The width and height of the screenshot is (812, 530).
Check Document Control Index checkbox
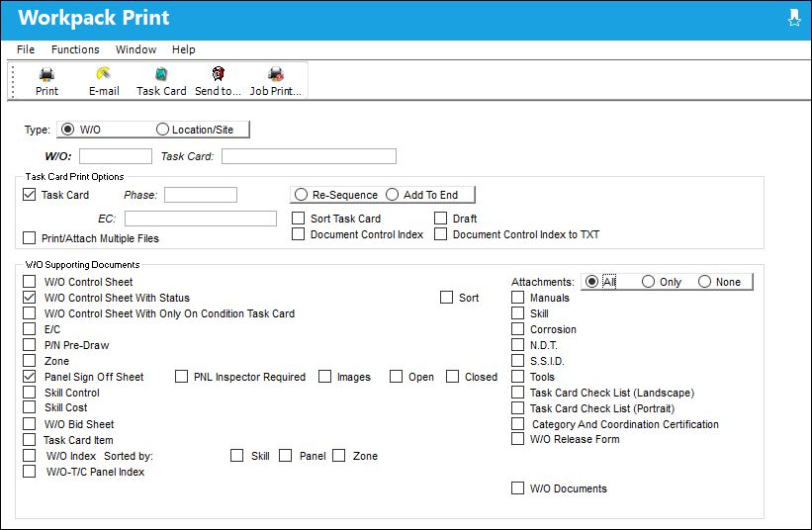[x=299, y=234]
